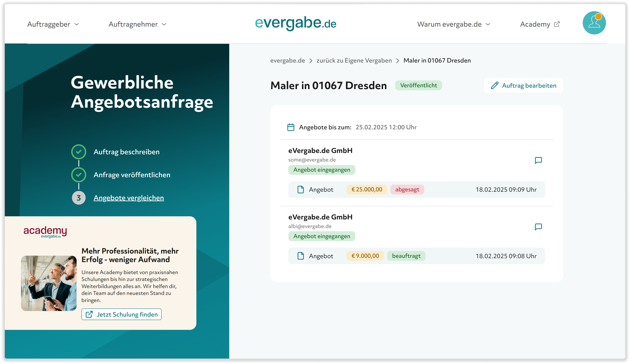The height and width of the screenshot is (364, 630).
Task: Go to evergabe.de breadcrumb link
Action: tap(288, 60)
